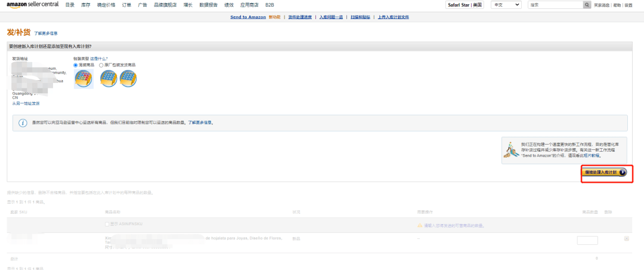Click the mixed products box icon

point(84,79)
